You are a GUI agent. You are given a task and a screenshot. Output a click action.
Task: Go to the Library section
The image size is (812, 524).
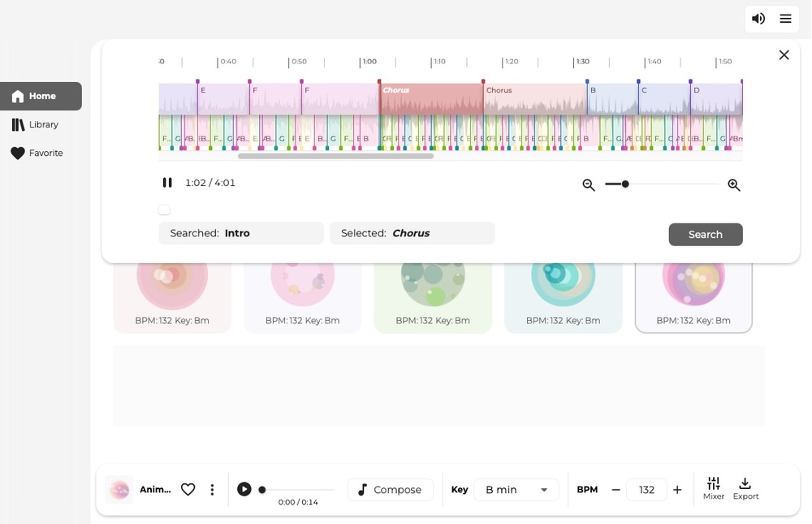41,124
